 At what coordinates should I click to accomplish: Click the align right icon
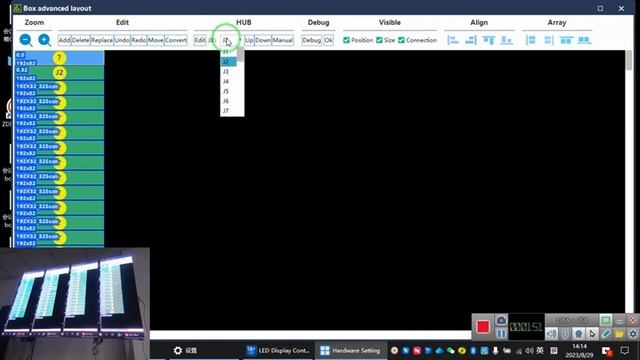[471, 40]
